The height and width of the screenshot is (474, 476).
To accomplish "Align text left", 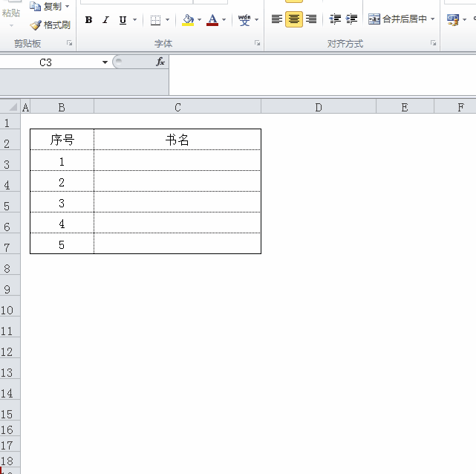I will (277, 19).
